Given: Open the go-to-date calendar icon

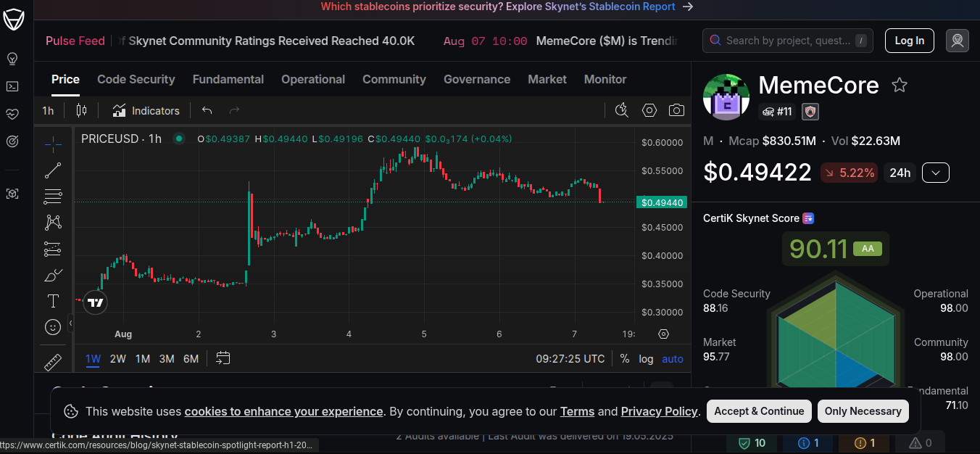Looking at the screenshot, I should [223, 358].
